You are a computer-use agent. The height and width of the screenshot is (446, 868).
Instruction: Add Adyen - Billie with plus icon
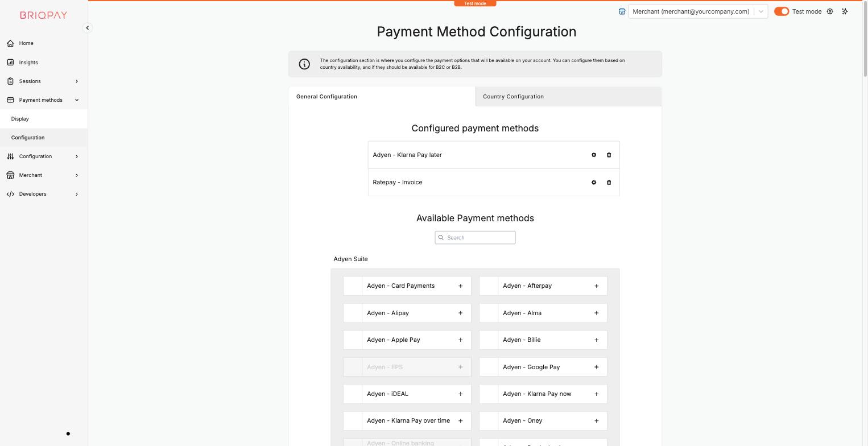tap(597, 340)
